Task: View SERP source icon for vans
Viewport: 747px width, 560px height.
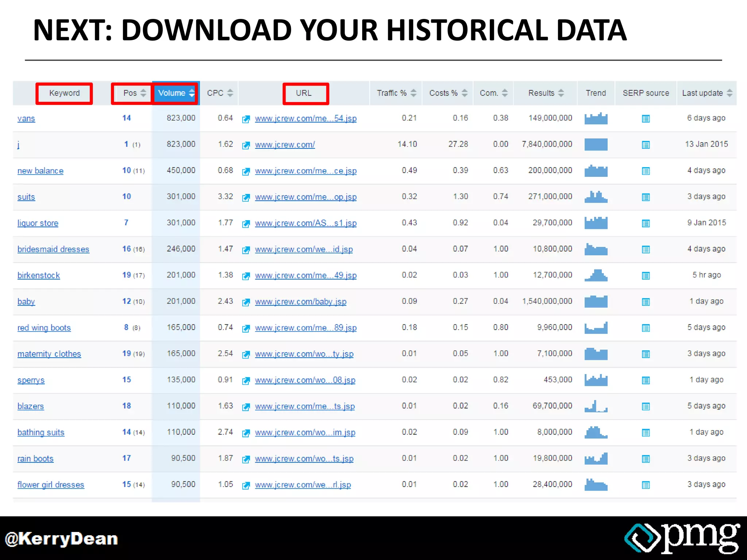Action: click(646, 119)
